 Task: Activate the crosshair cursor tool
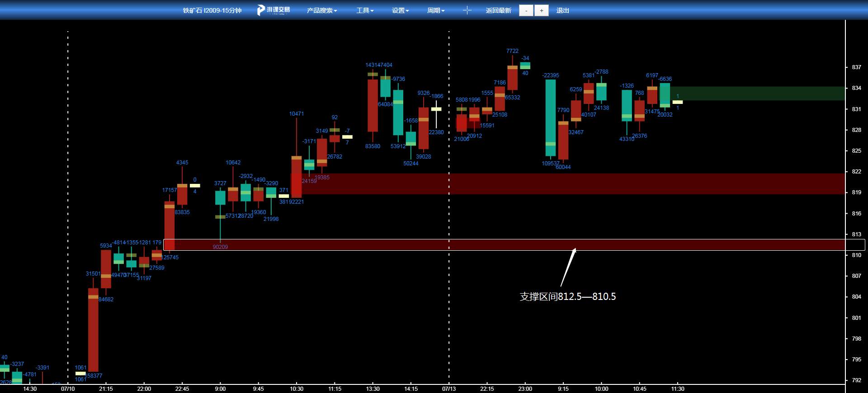tap(467, 10)
